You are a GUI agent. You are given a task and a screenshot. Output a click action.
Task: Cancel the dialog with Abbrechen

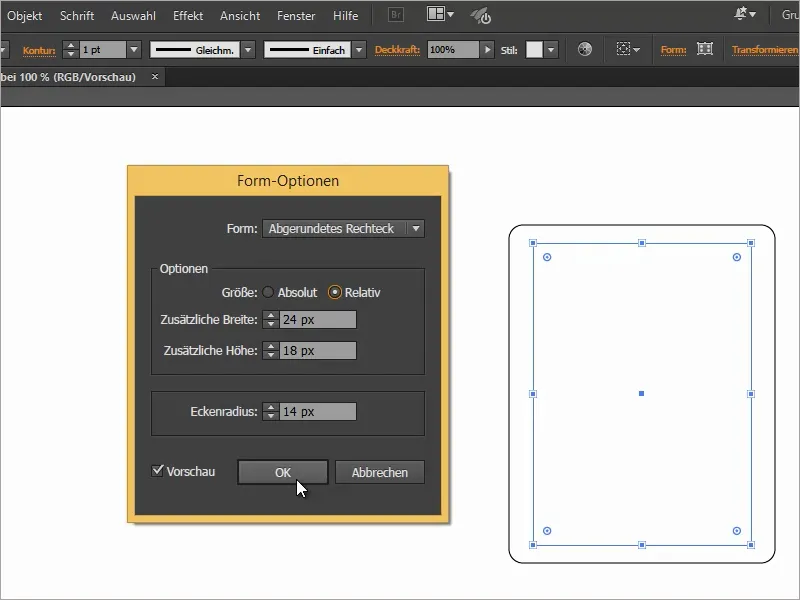coord(380,472)
